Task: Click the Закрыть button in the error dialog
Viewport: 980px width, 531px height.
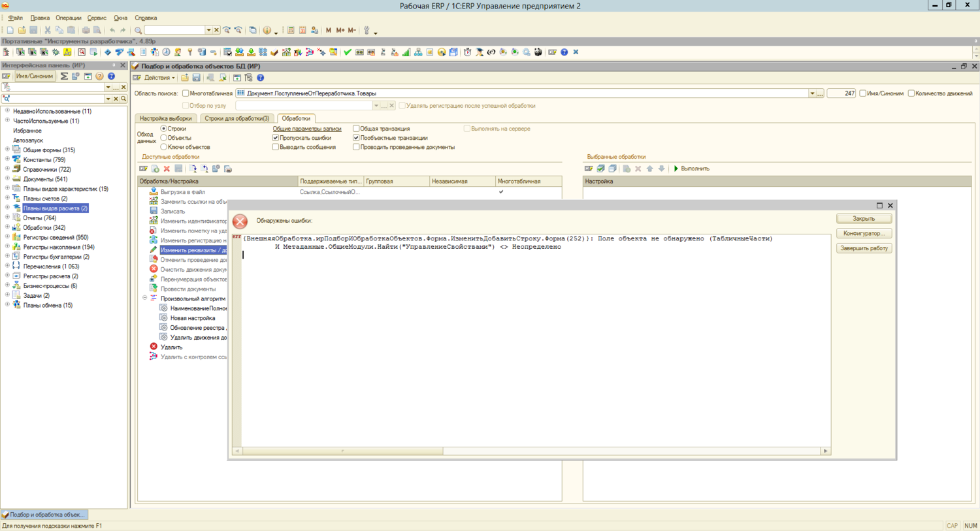Action: (x=863, y=219)
